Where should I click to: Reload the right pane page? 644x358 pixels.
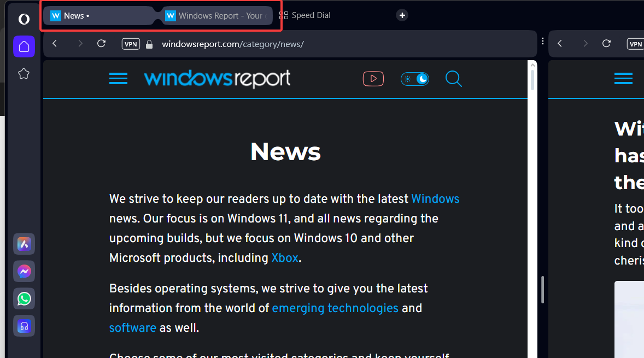click(607, 44)
